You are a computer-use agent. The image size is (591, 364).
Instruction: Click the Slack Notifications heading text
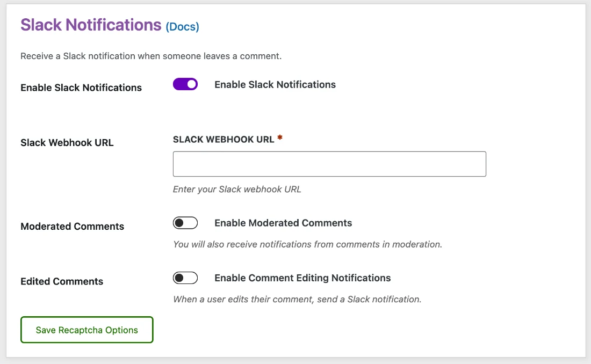(91, 25)
